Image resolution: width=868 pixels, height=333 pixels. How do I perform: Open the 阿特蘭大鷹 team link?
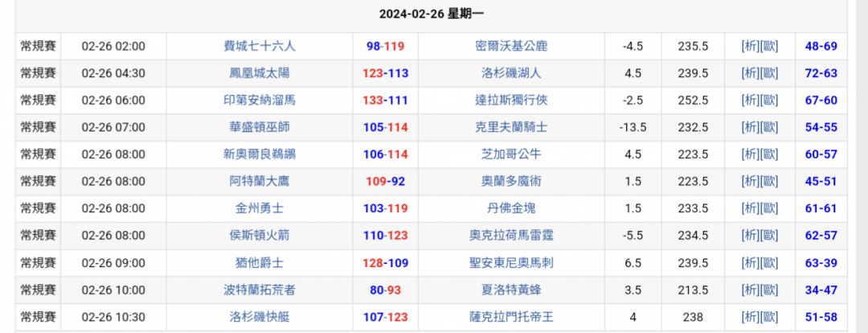(x=260, y=181)
